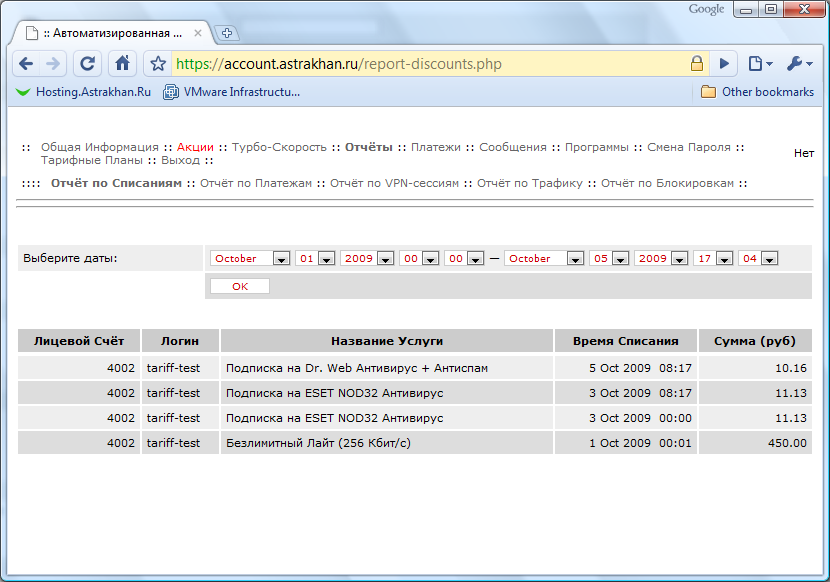
Task: Open Hosting.Astrakhan.Ru bookmark
Action: pos(84,92)
